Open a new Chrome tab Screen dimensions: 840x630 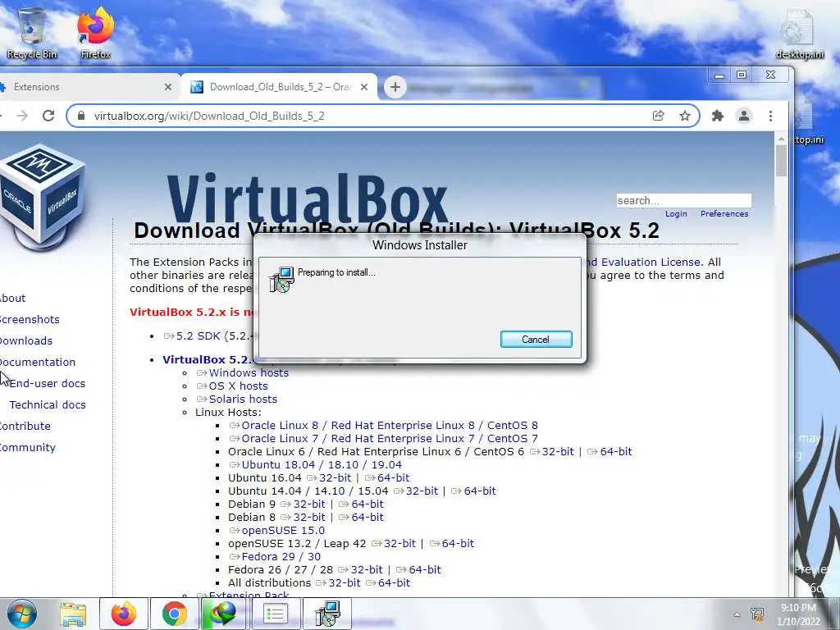395,87
